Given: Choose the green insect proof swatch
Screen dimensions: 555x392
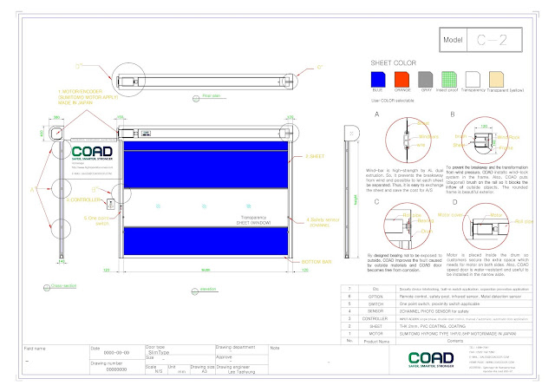Looking at the screenshot, I should coord(449,79).
